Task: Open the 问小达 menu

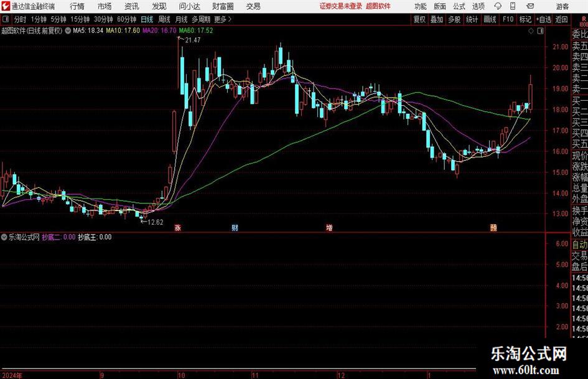Action: pyautogui.click(x=189, y=6)
